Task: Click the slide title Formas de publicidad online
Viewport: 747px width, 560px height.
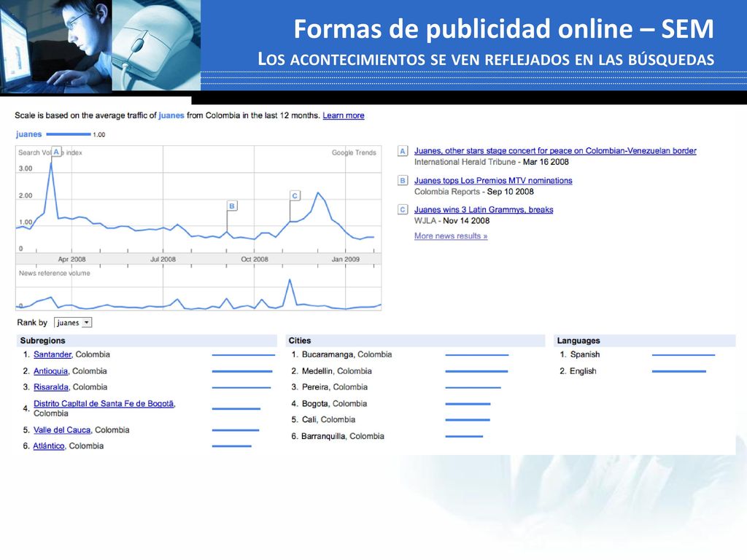Action: coord(503,28)
